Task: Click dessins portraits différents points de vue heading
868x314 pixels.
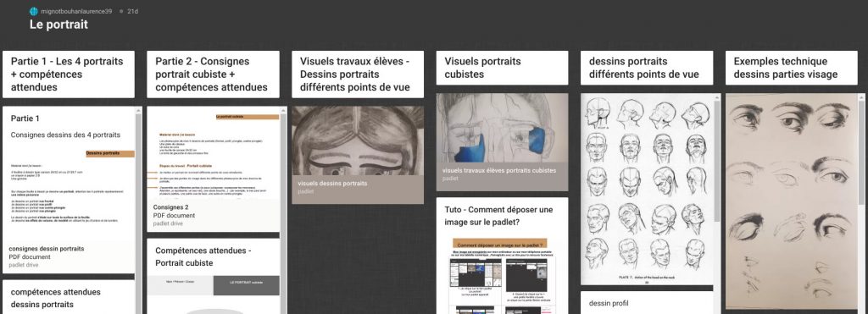Action: [647, 68]
